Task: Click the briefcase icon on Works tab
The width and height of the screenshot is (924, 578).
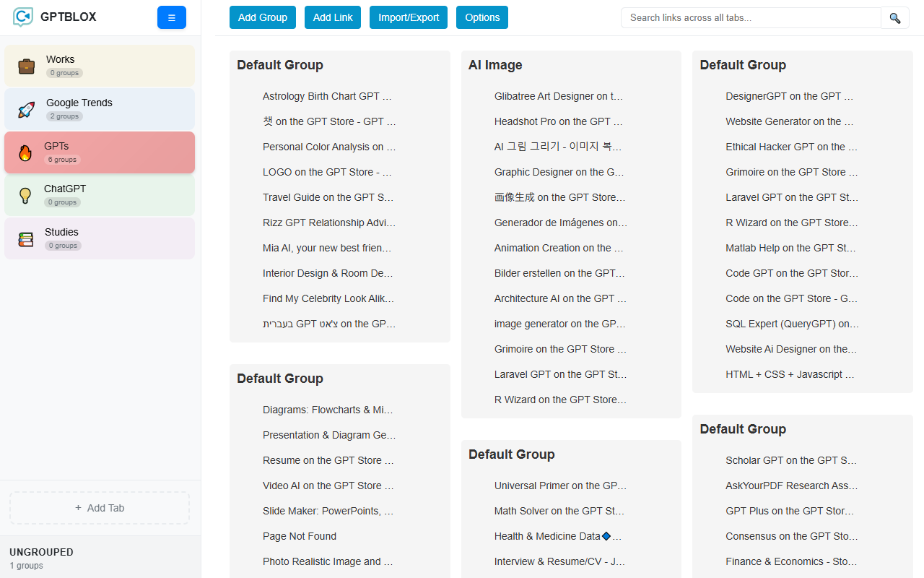Action: pyautogui.click(x=26, y=66)
